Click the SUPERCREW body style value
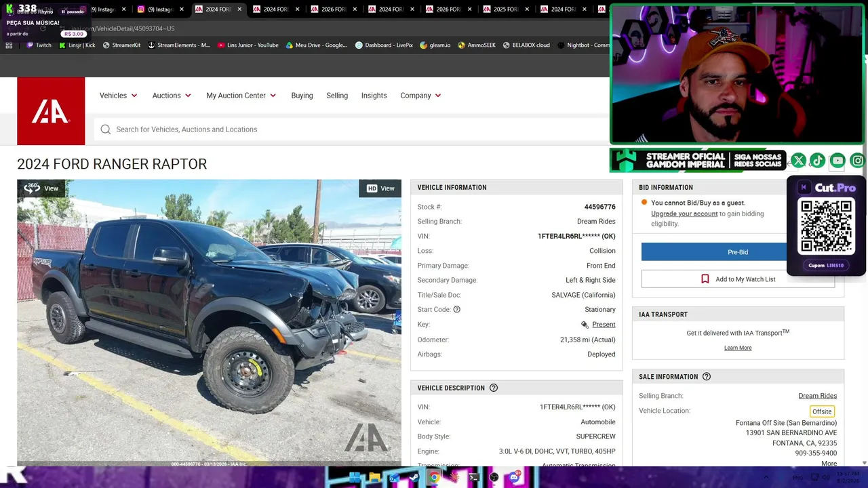Viewport: 868px width, 488px height. [596, 436]
